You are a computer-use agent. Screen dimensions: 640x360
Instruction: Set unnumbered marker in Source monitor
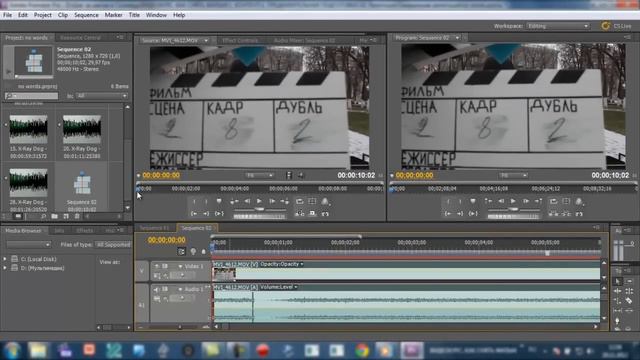pos(219,201)
